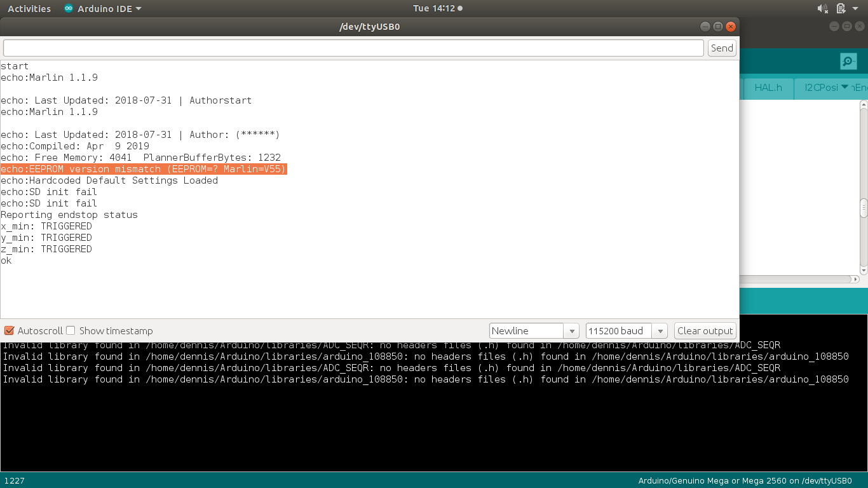Close the background Arduino IDE window
868x488 pixels.
[860, 27]
